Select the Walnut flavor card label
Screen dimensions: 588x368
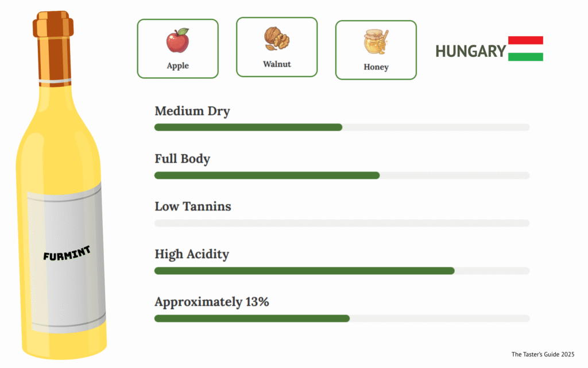277,64
